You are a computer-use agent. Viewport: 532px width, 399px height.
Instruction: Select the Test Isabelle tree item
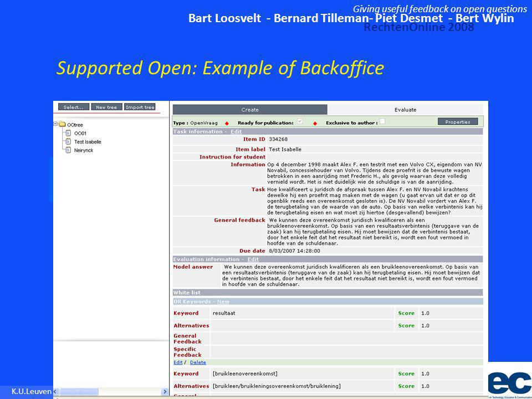[88, 142]
